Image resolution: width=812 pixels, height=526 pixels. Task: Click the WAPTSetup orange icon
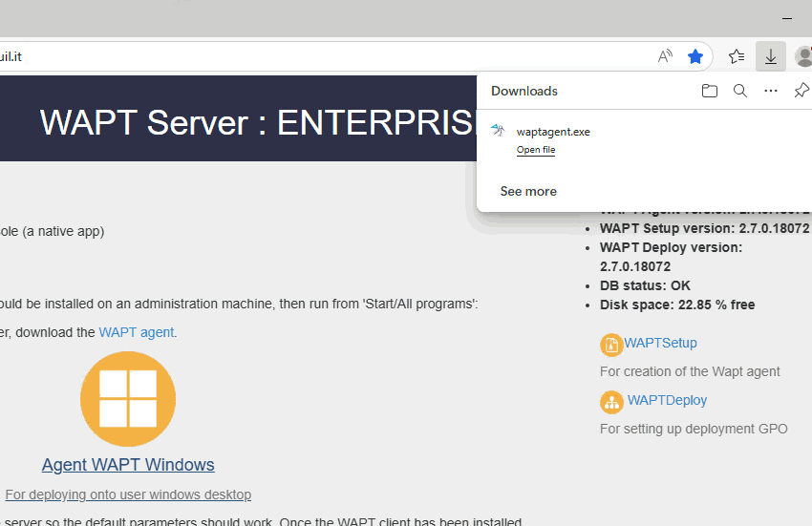coord(611,345)
